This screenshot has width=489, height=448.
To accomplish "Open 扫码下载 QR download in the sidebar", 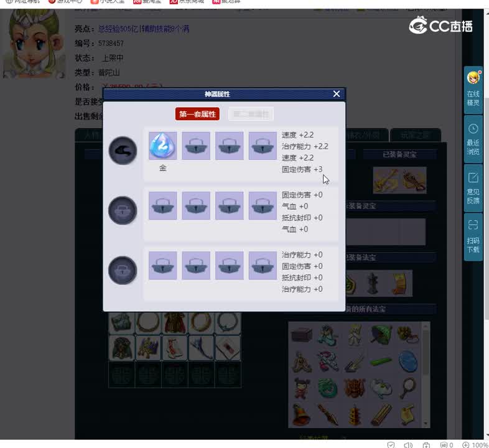I will point(473,237).
